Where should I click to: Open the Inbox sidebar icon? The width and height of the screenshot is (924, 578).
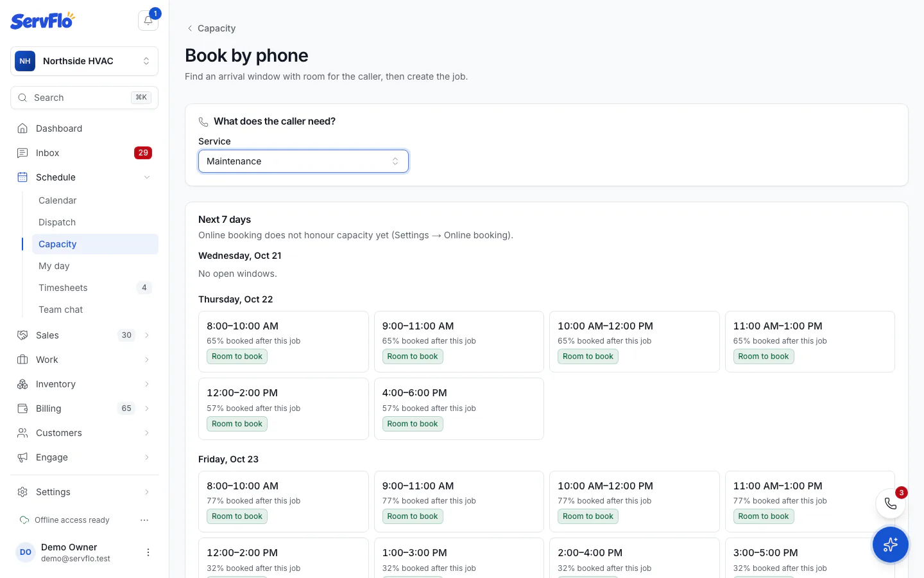coord(22,153)
